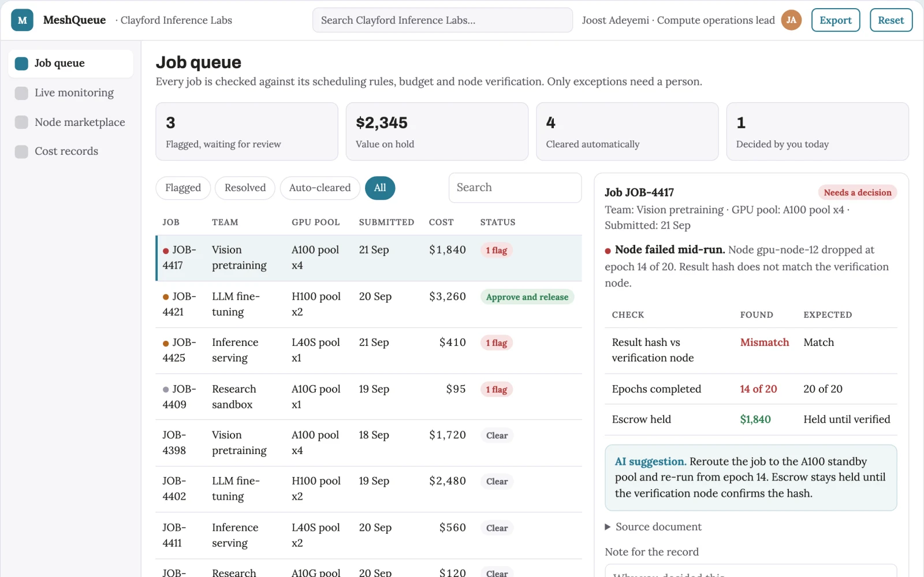Open the JA user avatar
924x577 pixels.
pos(791,20)
